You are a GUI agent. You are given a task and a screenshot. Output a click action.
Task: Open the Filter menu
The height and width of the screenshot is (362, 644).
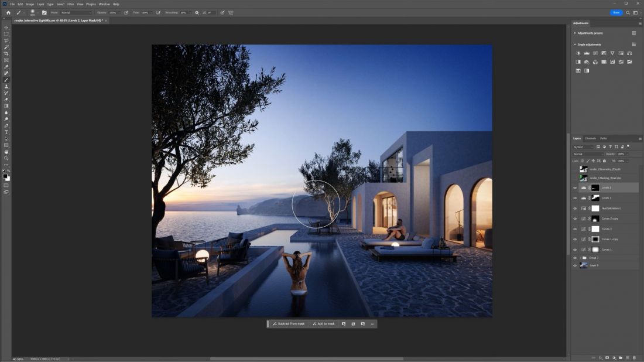(70, 4)
